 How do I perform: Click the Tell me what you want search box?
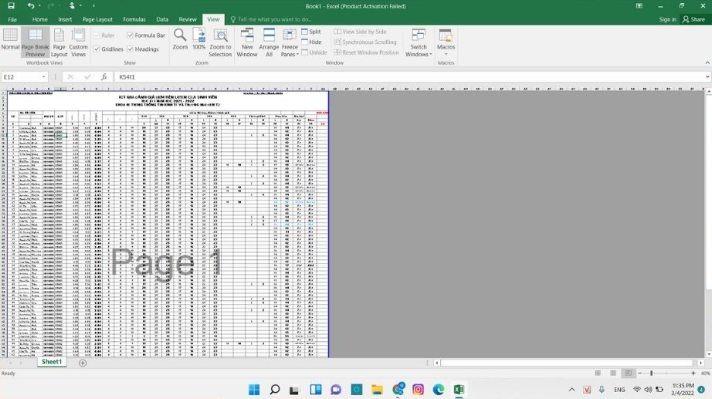pyautogui.click(x=275, y=20)
